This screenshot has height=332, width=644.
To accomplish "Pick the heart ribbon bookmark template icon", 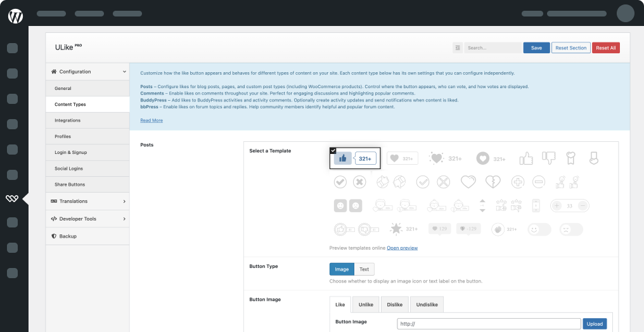I will (571, 158).
